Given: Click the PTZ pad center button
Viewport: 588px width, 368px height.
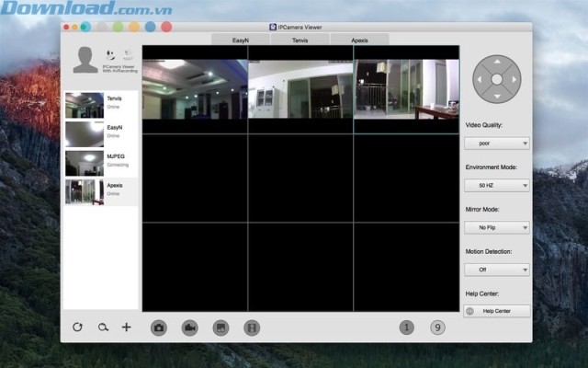Looking at the screenshot, I should tap(497, 79).
